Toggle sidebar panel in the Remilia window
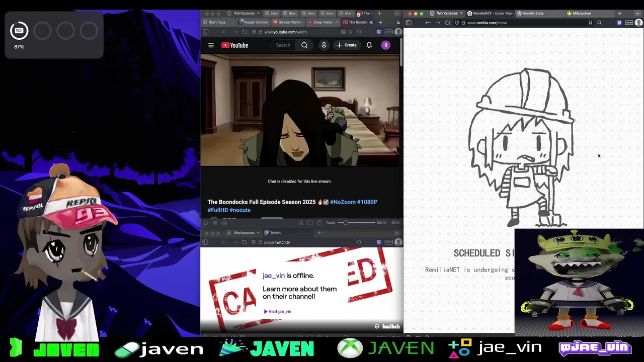The height and width of the screenshot is (362, 644). [x=409, y=23]
